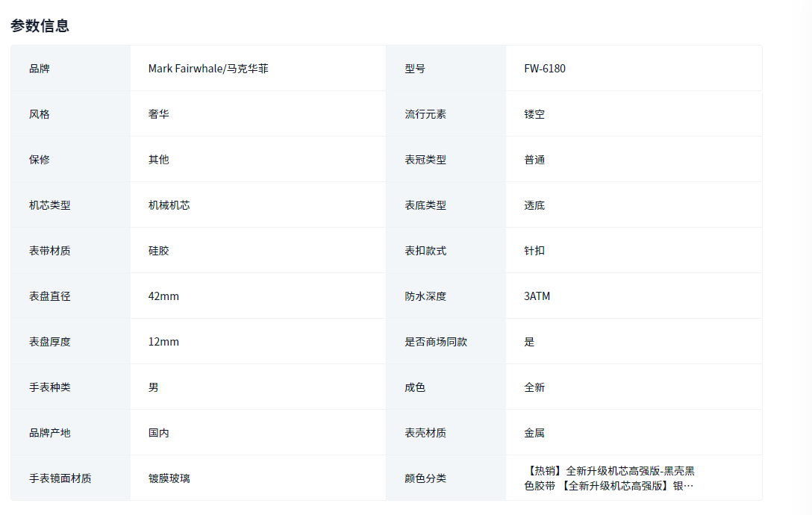The image size is (812, 515).
Task: Select the 流行元素 value 镂空
Action: coord(534,114)
